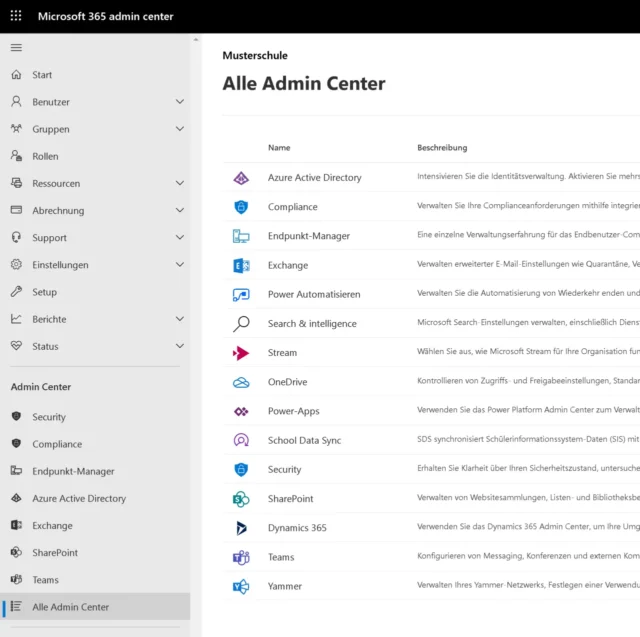Open Setup from the left navigation
Image resolution: width=640 pixels, height=637 pixels.
[44, 292]
